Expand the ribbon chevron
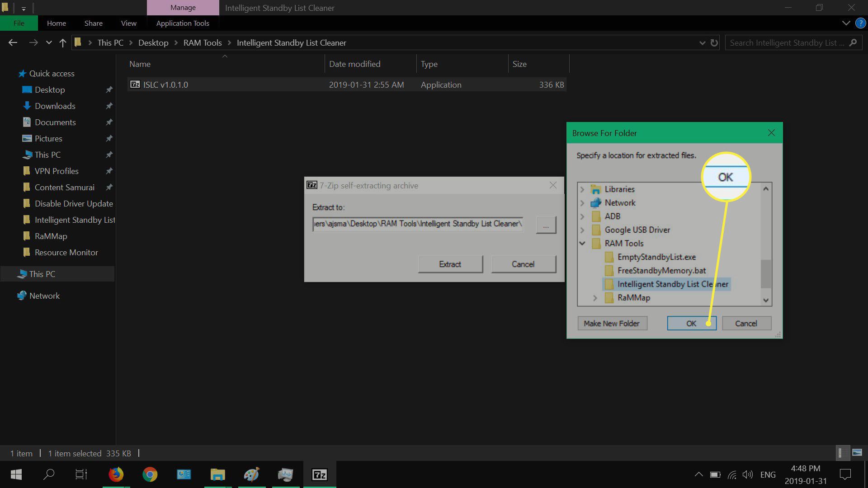 846,23
